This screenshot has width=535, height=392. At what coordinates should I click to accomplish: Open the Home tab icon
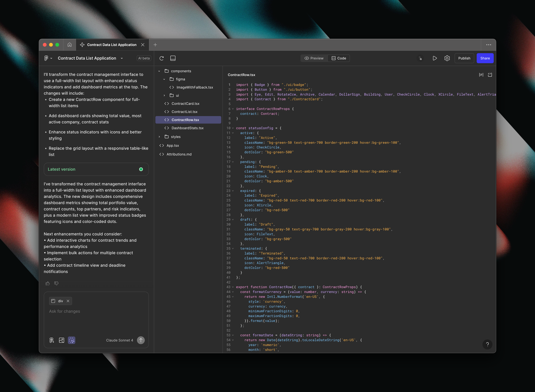(69, 45)
